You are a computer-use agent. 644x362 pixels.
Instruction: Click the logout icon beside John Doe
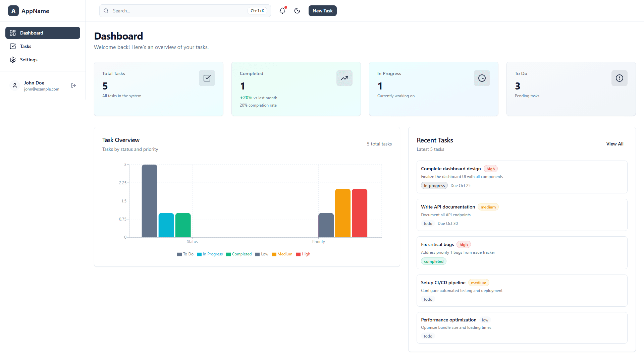73,85
